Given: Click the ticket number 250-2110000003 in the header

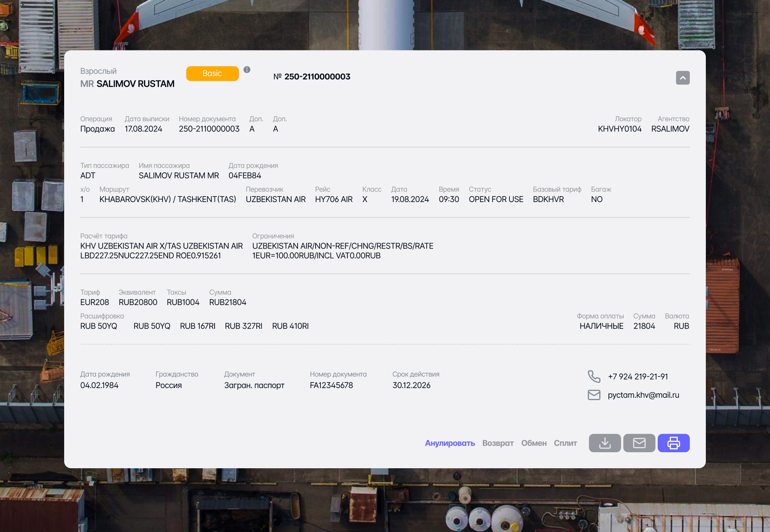Looking at the screenshot, I should coord(317,77).
